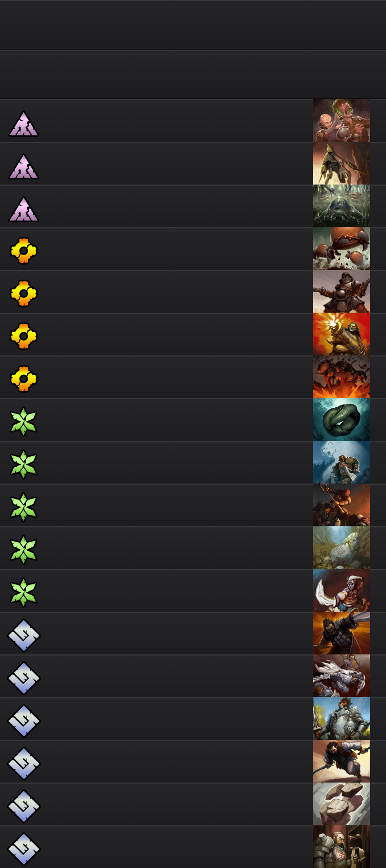The height and width of the screenshot is (868, 386).
Task: Click the Order diamond icon beside the floating rocks card
Action: tap(23, 805)
